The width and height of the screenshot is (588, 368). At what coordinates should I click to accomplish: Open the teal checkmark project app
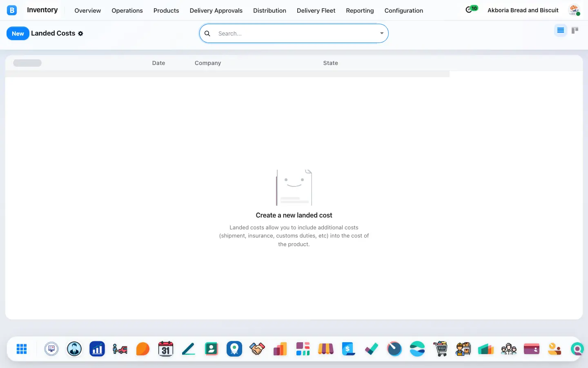point(372,349)
